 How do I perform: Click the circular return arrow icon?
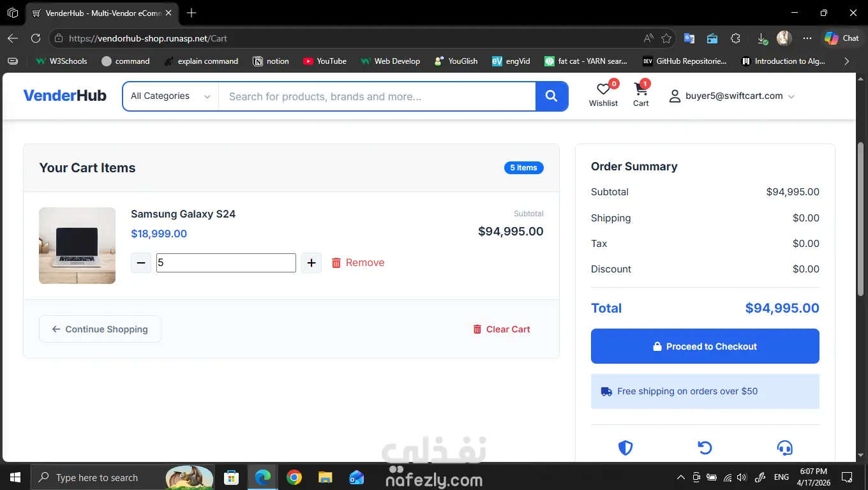pos(705,448)
